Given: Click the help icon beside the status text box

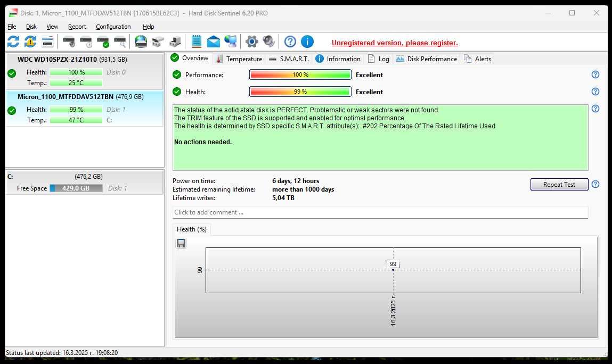Looking at the screenshot, I should point(595,109).
